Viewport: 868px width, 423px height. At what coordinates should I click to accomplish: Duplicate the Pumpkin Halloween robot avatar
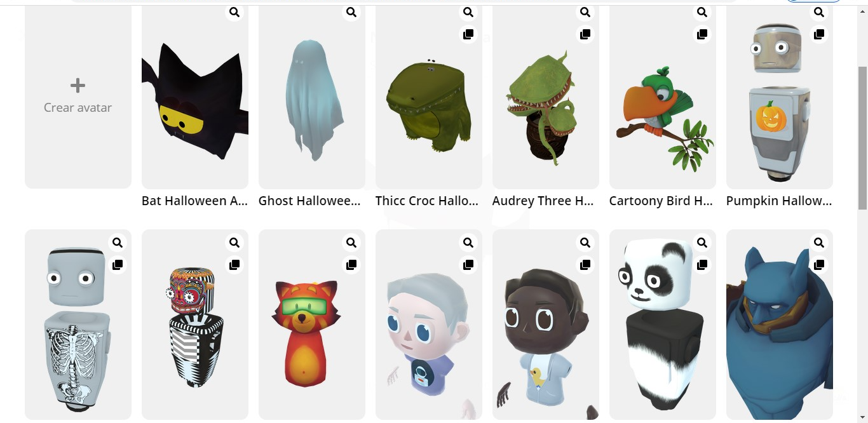[819, 34]
